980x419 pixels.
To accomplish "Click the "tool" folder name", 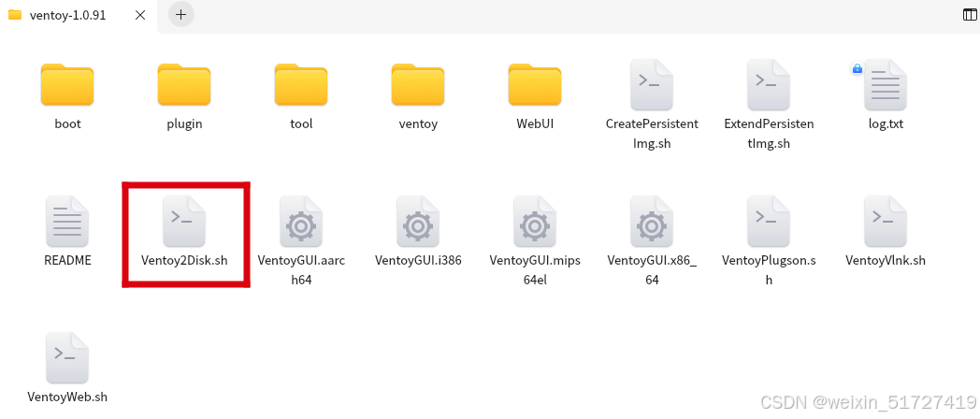I will [301, 123].
